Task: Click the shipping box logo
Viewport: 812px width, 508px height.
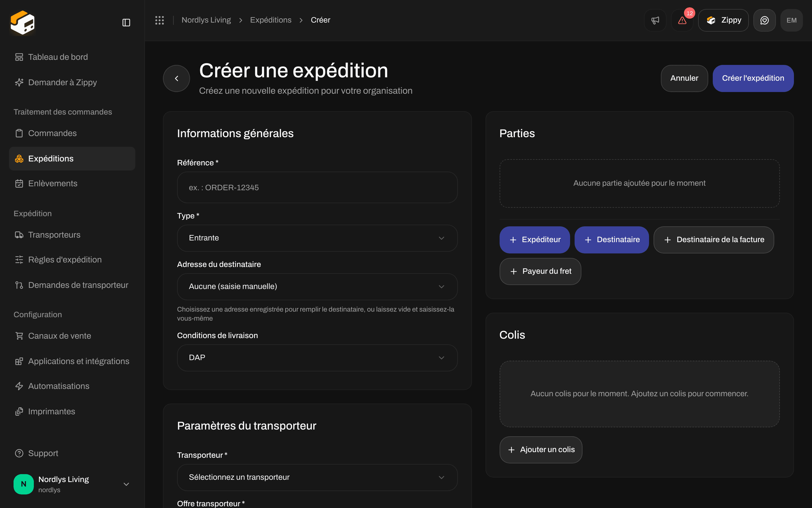Action: (x=23, y=23)
